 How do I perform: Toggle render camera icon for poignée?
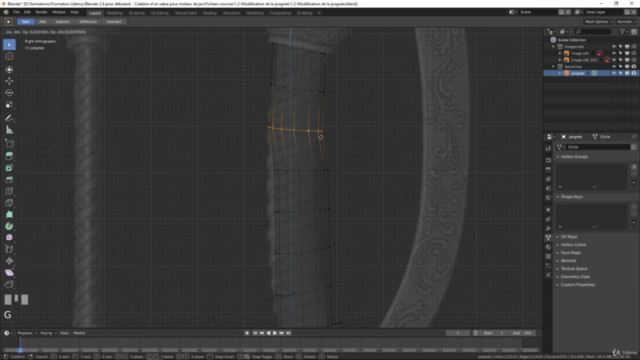coord(633,73)
